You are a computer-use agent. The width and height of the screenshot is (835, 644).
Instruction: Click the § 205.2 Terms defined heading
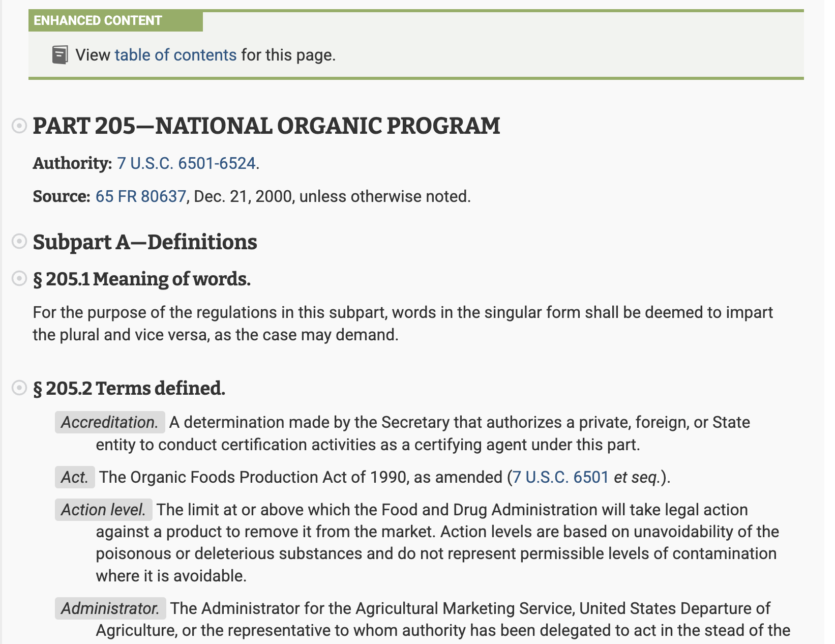coord(129,388)
